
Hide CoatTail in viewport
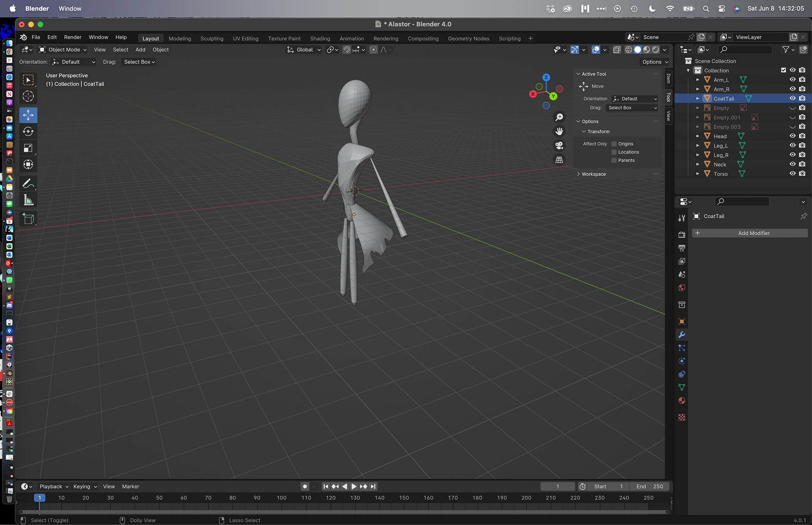click(x=793, y=98)
